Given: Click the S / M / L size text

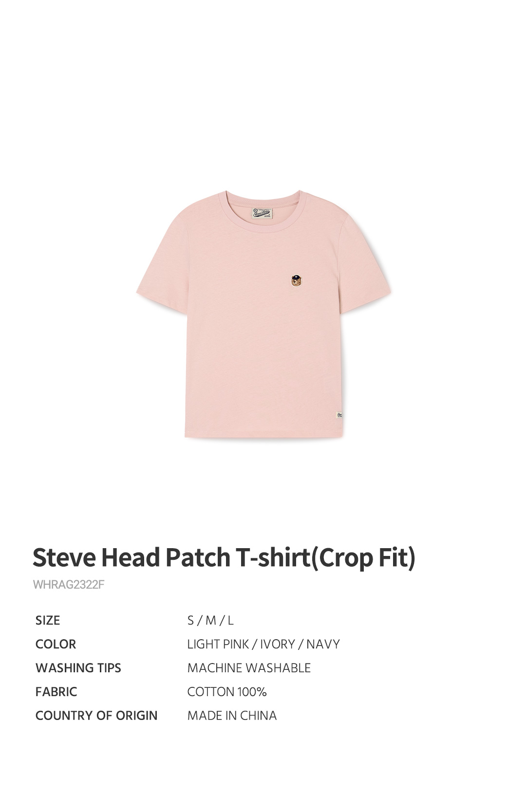Looking at the screenshot, I should point(210,621).
